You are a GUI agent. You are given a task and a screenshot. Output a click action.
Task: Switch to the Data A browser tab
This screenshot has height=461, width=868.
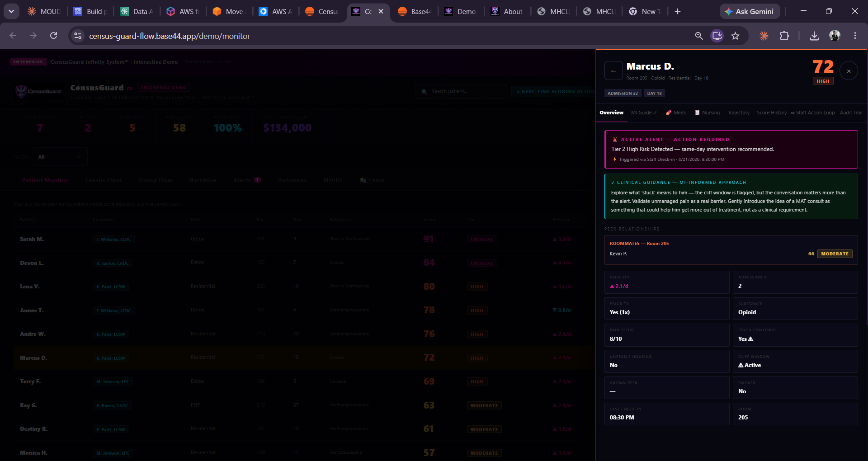[137, 11]
